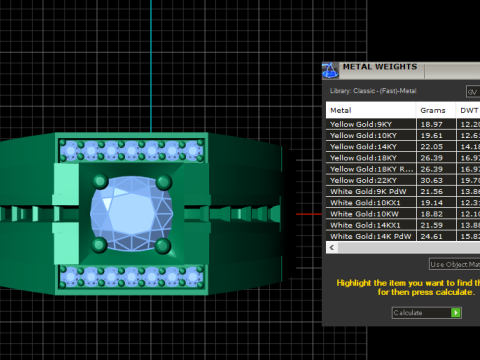Sort by the Metal column header
The height and width of the screenshot is (360, 480).
[x=371, y=110]
